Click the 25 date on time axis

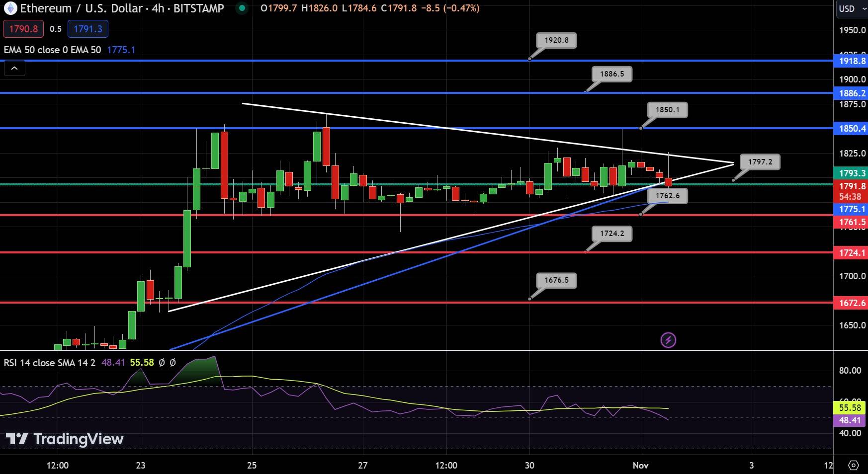click(252, 466)
